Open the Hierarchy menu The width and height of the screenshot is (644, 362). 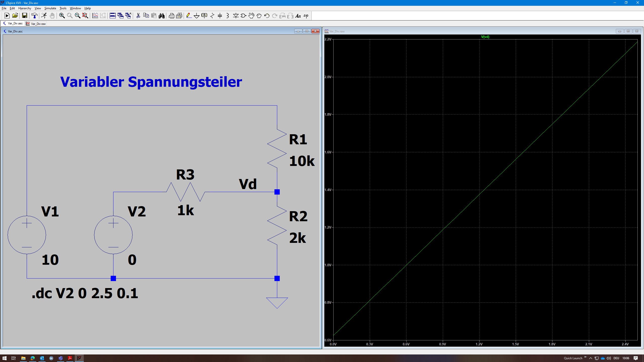(x=25, y=8)
